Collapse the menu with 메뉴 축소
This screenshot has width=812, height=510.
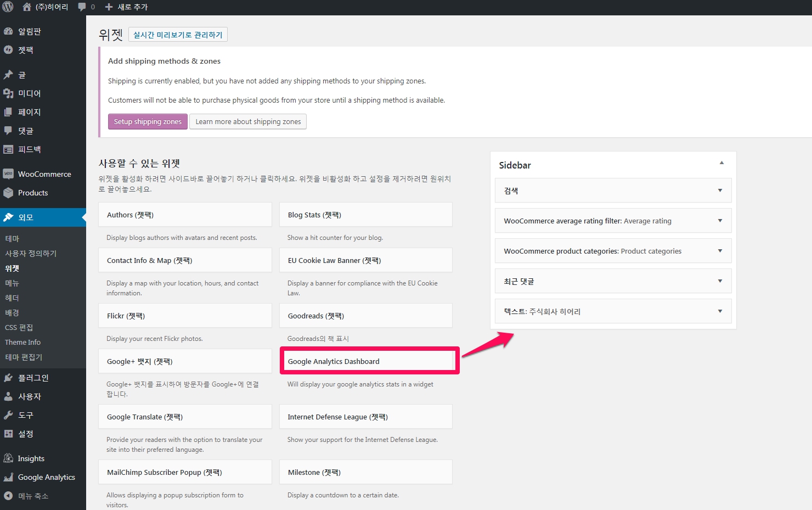click(x=33, y=496)
